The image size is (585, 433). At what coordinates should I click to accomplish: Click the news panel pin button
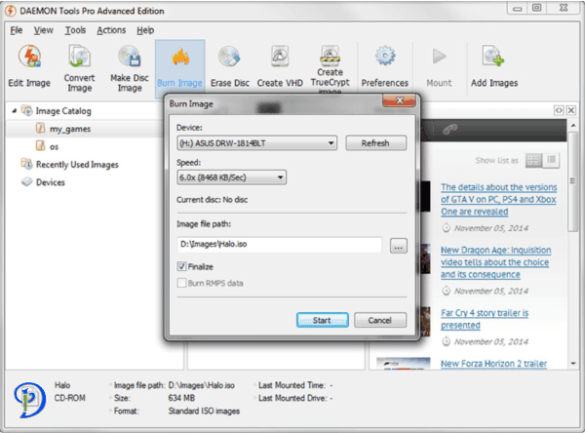[x=559, y=110]
